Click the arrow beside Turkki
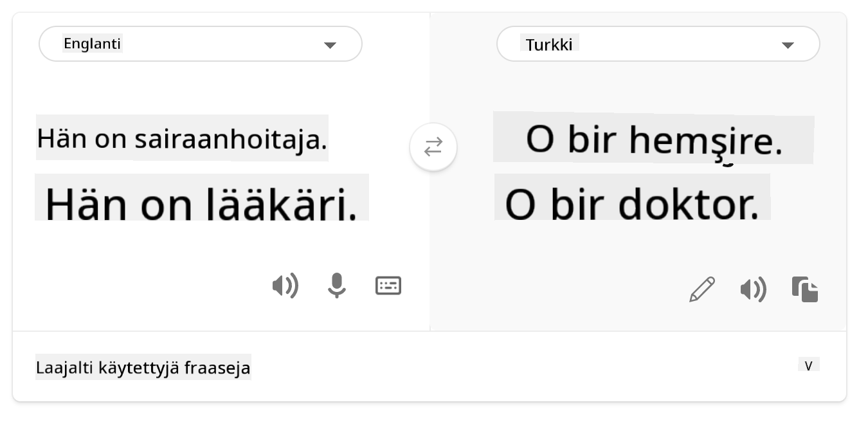This screenshot has height=427, width=868. click(788, 45)
